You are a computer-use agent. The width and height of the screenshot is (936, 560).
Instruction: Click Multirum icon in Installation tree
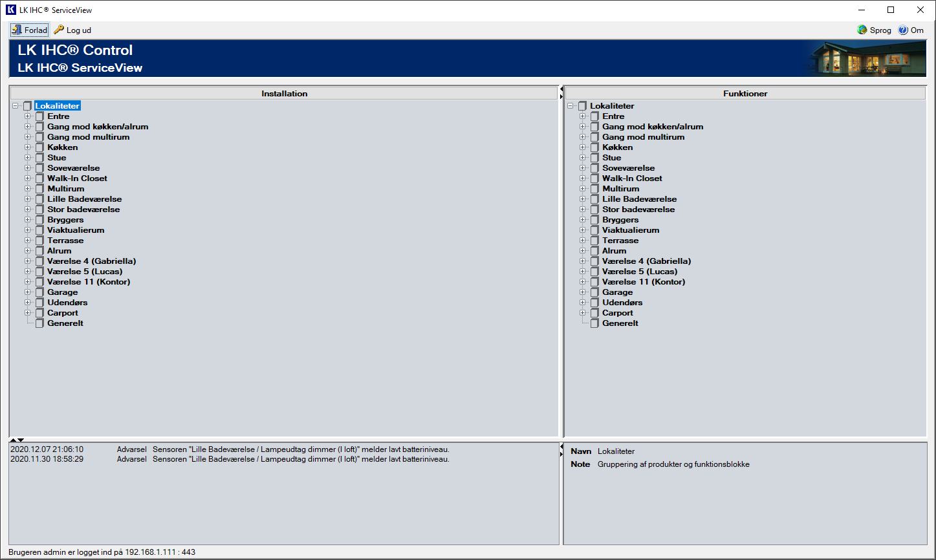(x=39, y=189)
